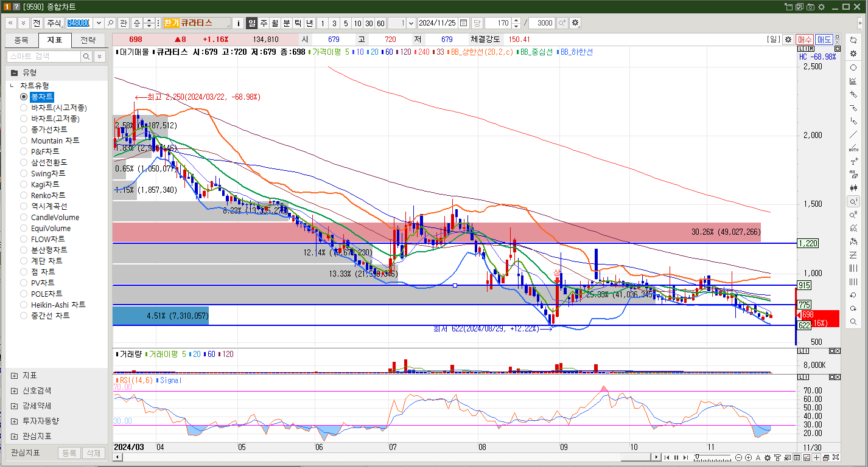Viewport: 868px width, 467px height.
Task: Click the top toolbar settings gear
Action: click(575, 22)
